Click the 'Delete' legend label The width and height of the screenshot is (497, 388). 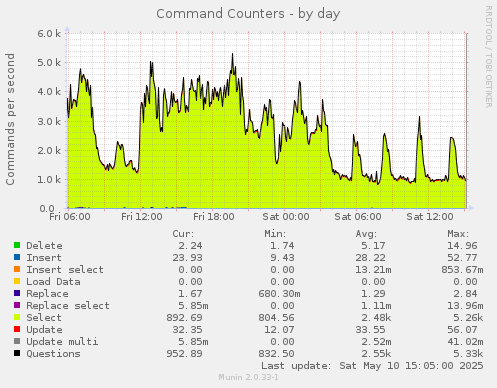(44, 246)
